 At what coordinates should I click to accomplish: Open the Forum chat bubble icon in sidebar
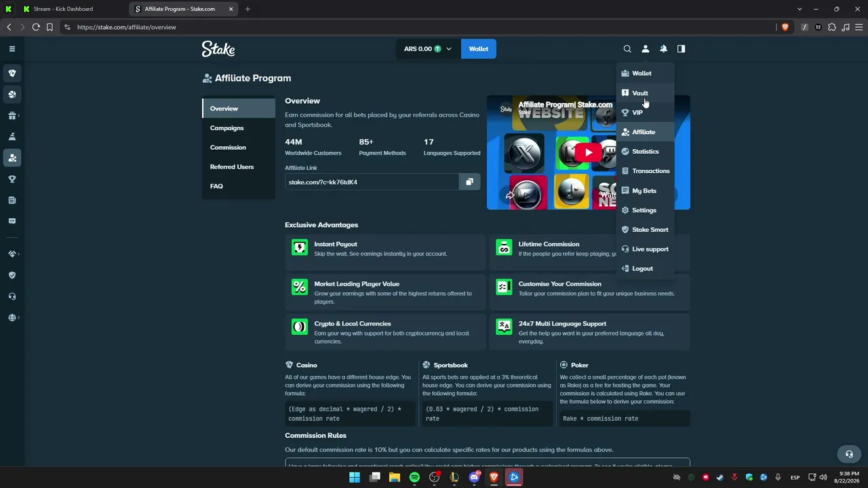(x=12, y=221)
